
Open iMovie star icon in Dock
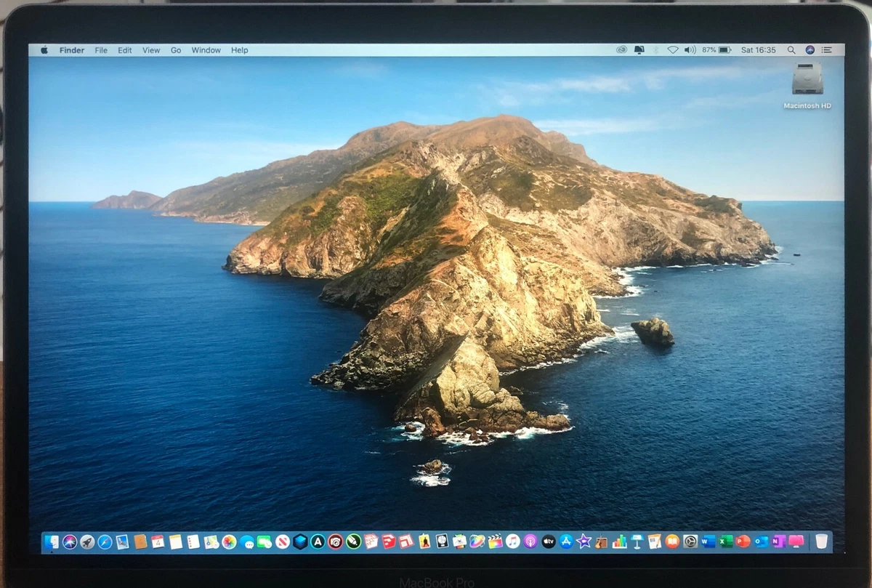click(584, 541)
